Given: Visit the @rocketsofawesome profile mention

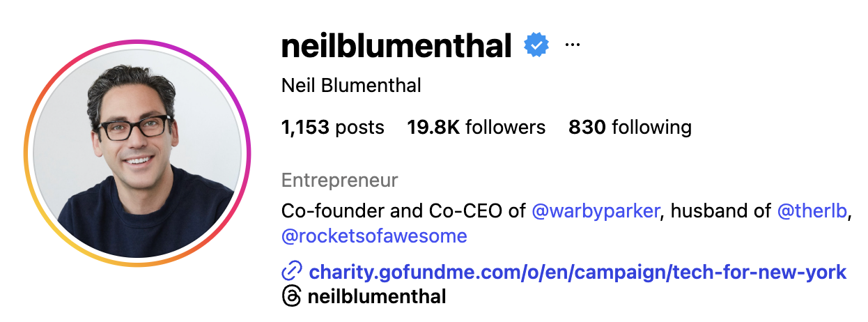Looking at the screenshot, I should click(374, 236).
